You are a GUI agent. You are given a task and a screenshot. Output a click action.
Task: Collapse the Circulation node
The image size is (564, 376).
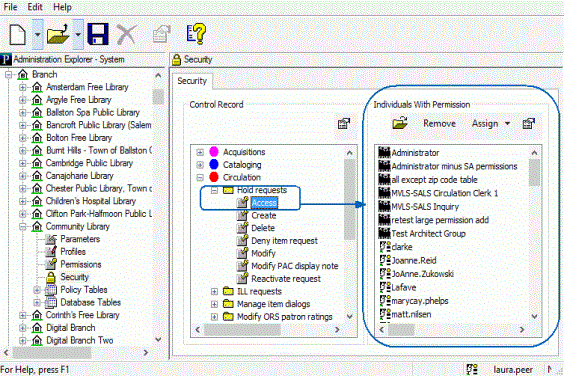pyautogui.click(x=200, y=177)
